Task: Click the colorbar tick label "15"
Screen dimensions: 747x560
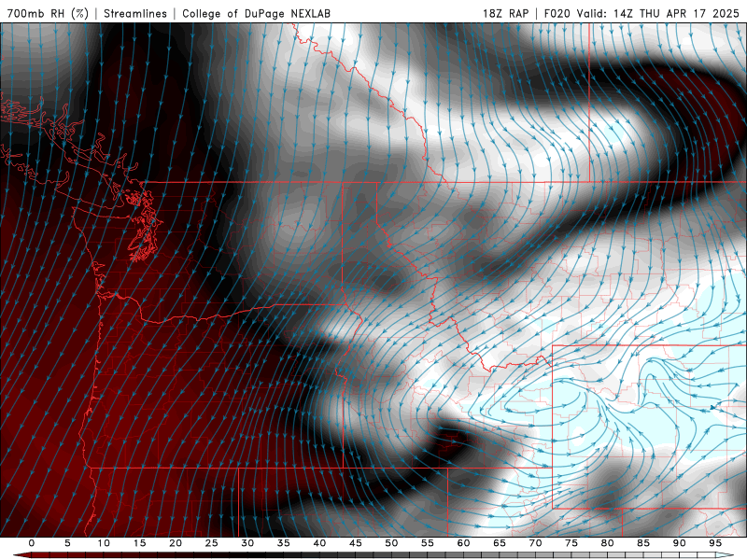Action: [x=139, y=543]
